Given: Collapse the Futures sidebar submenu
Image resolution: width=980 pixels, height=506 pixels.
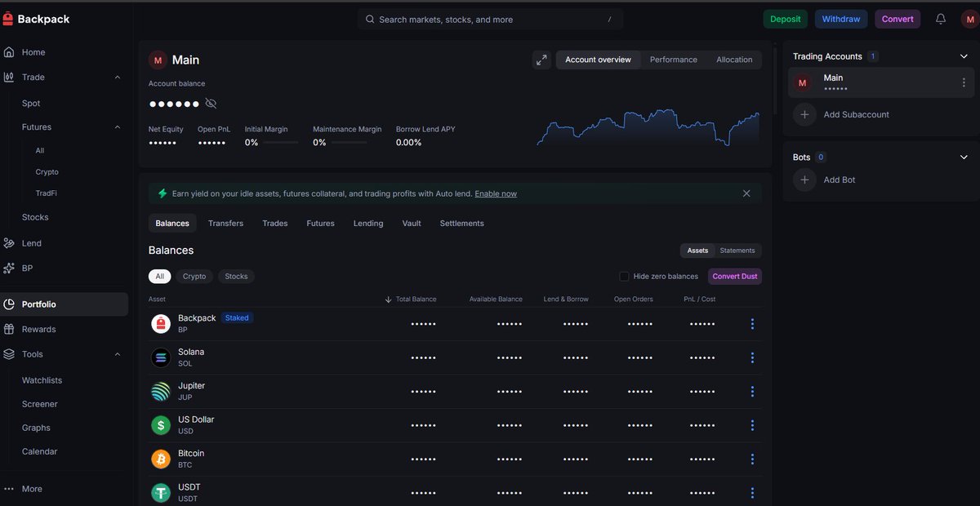Looking at the screenshot, I should tap(118, 127).
